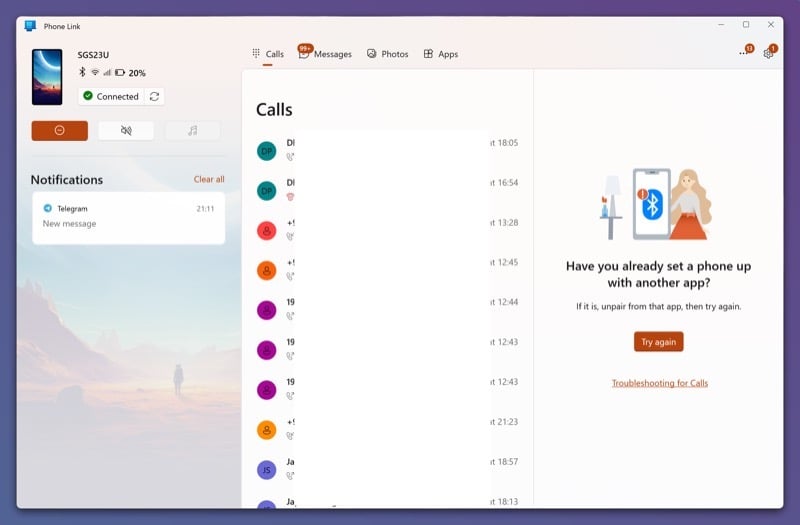Click the cellular signal icon under SGS23U
800x525 pixels.
pyautogui.click(x=107, y=72)
